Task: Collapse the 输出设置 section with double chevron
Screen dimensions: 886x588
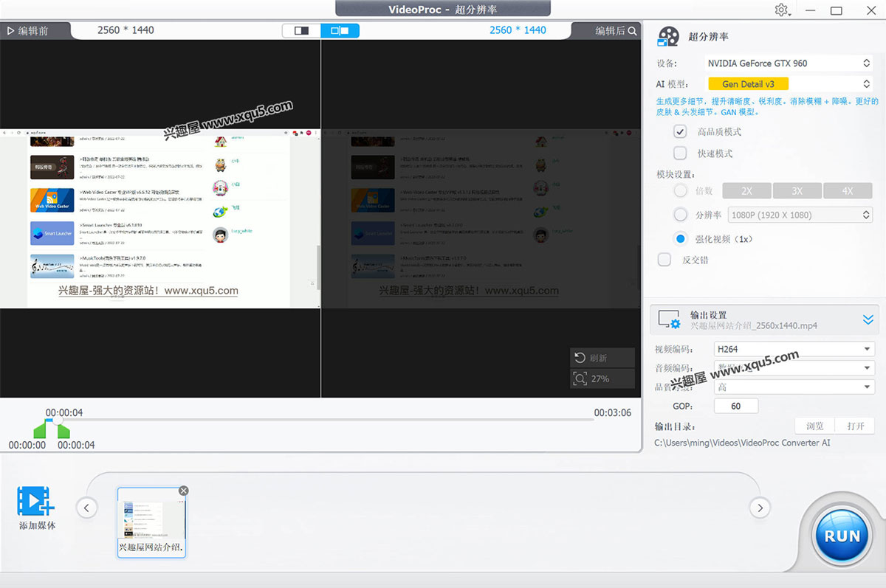Action: (868, 320)
